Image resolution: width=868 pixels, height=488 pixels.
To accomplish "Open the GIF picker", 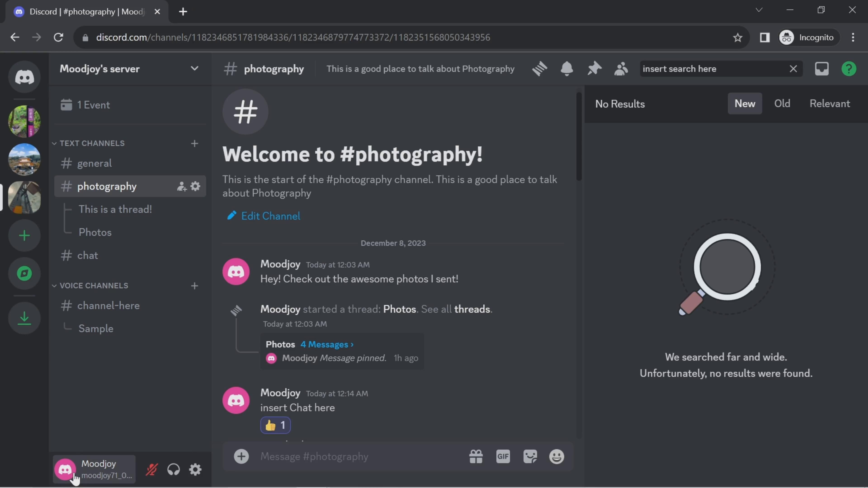I will coord(503,457).
